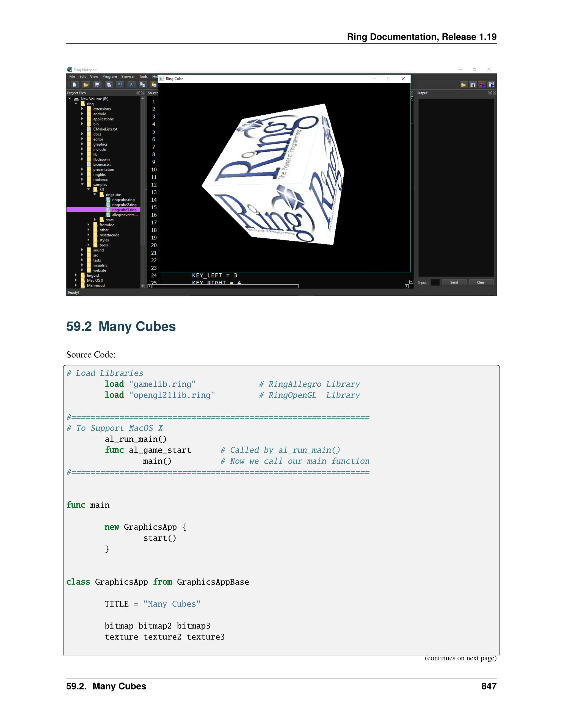Click the Debug bug icon in right toolbar
The image size is (563, 728).
click(x=473, y=85)
